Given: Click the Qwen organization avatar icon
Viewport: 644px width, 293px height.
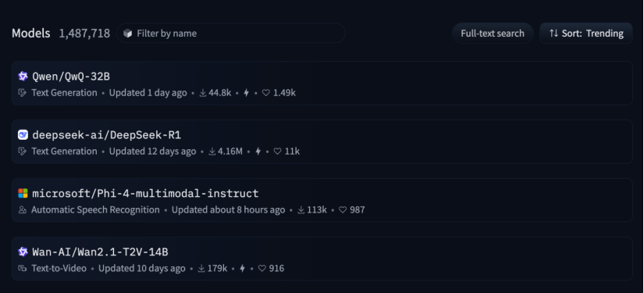Looking at the screenshot, I should (23, 77).
